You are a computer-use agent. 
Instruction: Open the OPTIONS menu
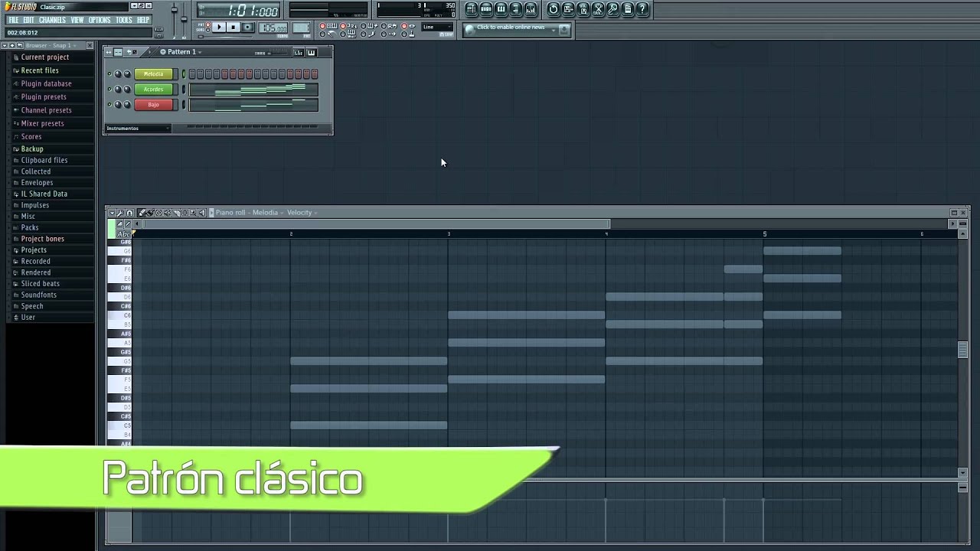click(x=100, y=20)
